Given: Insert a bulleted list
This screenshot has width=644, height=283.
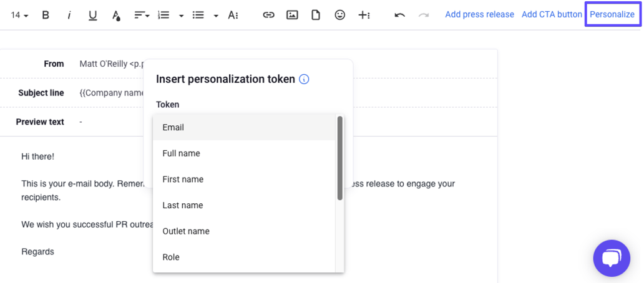Looking at the screenshot, I should 198,15.
